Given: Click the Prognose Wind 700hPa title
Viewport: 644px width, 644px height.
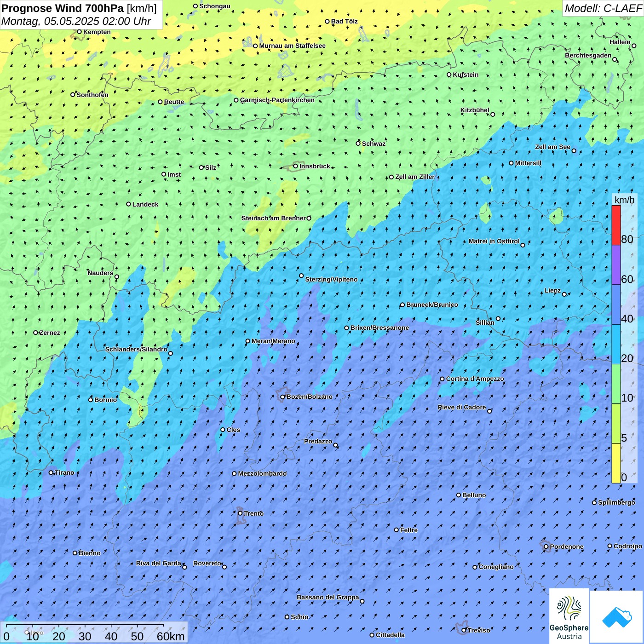Looking at the screenshot, I should [x=63, y=8].
